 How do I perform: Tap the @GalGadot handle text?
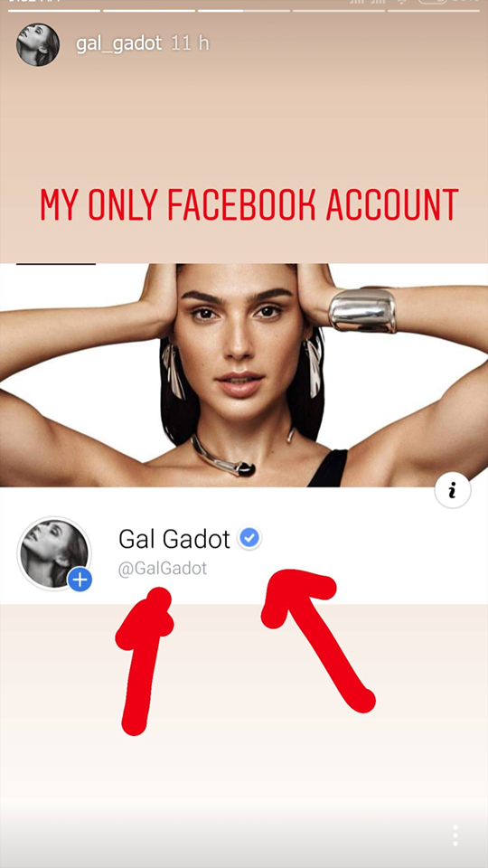coord(163,569)
